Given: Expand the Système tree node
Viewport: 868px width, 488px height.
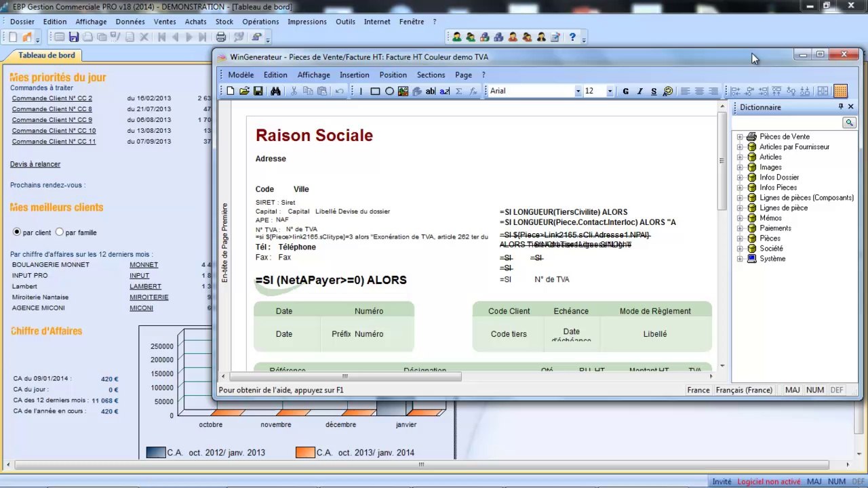Looking at the screenshot, I should click(740, 259).
